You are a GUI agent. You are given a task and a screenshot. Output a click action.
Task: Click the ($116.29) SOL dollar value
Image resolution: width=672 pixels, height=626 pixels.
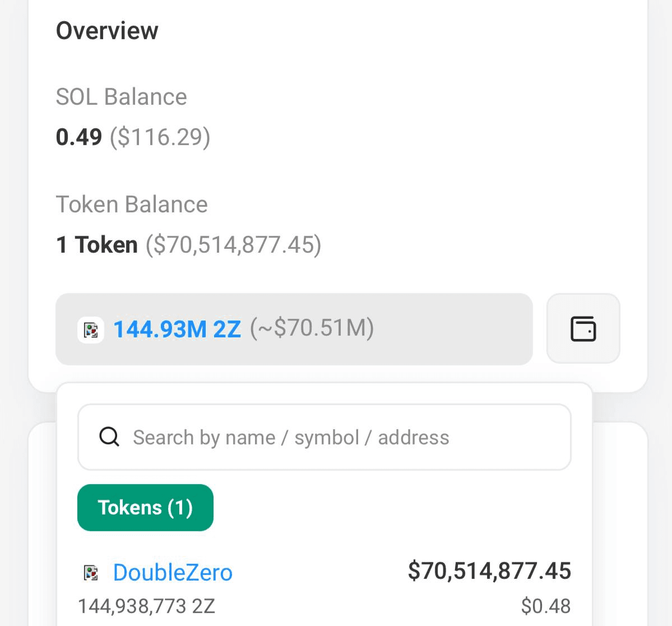pos(160,137)
